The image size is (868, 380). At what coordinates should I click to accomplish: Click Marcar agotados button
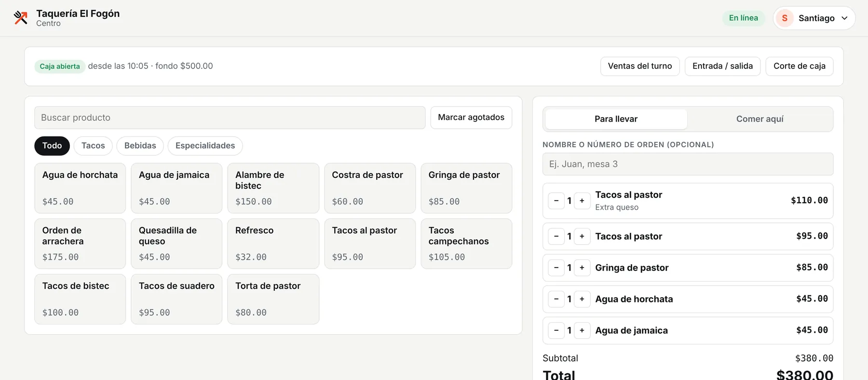pyautogui.click(x=471, y=118)
